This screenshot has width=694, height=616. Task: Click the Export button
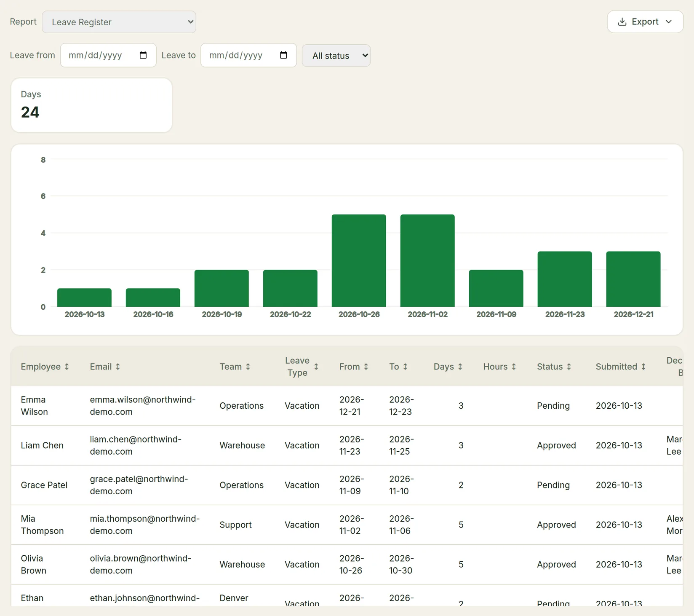click(645, 22)
